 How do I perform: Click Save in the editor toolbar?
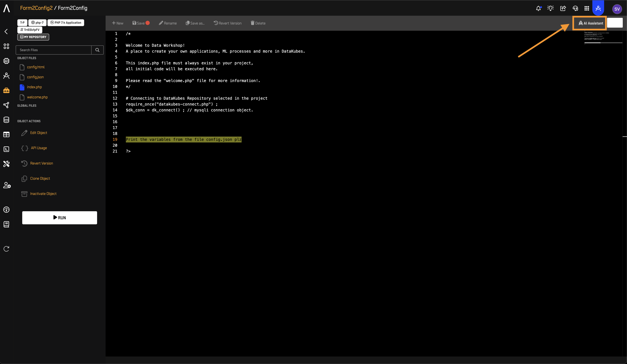point(141,23)
